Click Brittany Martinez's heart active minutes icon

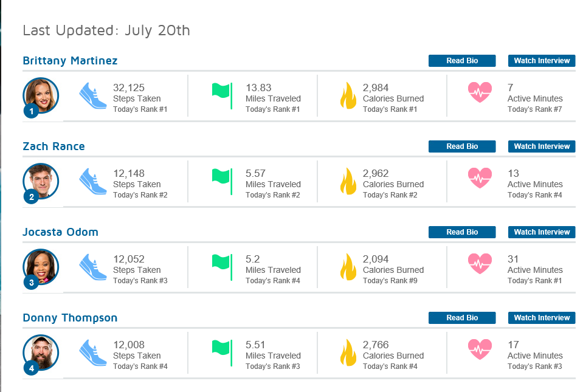click(x=480, y=92)
